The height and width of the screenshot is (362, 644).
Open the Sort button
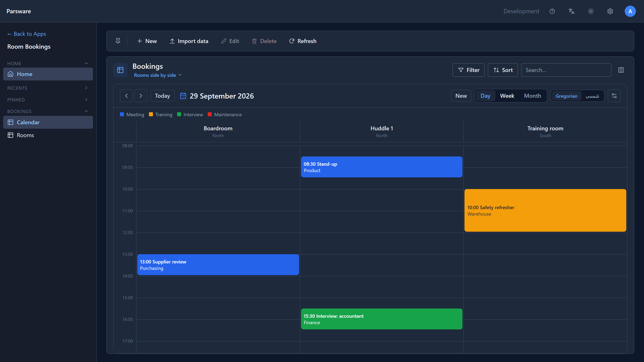point(503,70)
